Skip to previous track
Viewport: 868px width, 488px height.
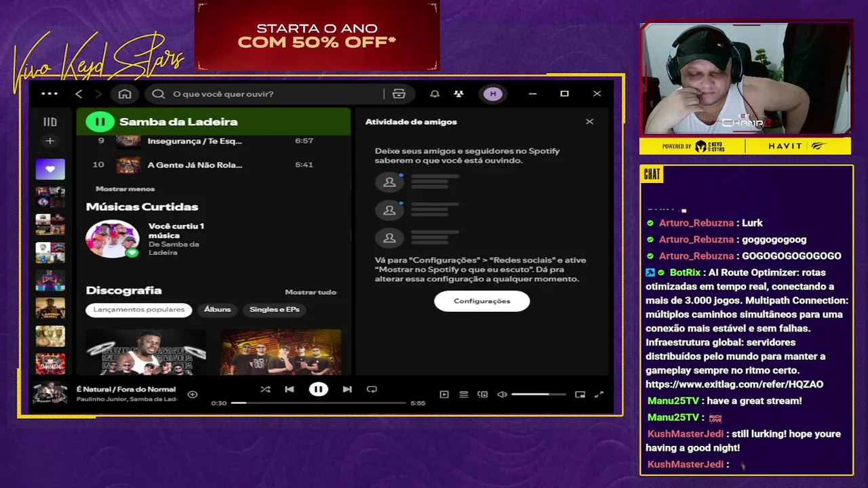pyautogui.click(x=290, y=390)
